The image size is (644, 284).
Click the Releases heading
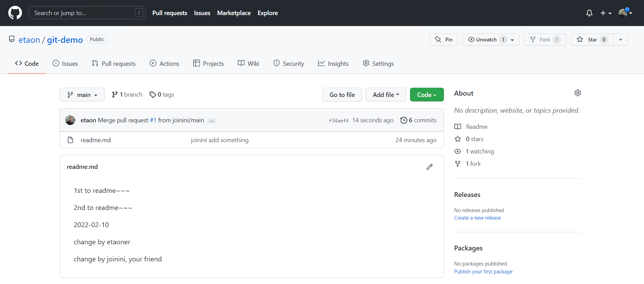(467, 195)
